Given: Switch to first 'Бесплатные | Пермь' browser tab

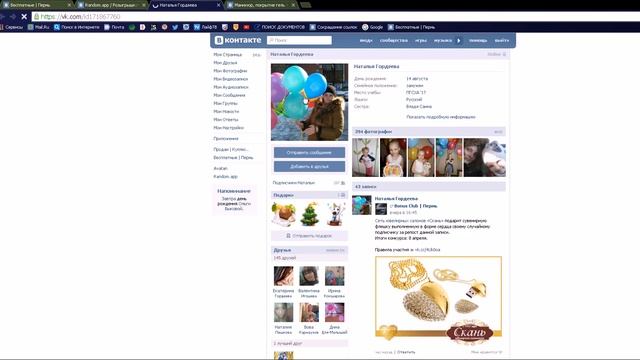Looking at the screenshot, I should click(x=37, y=5).
